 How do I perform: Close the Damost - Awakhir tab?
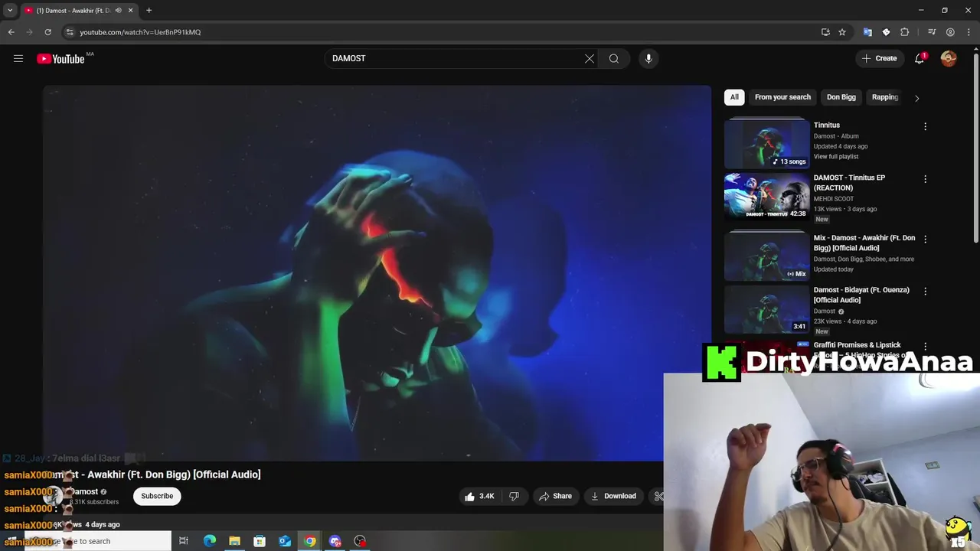(131, 11)
